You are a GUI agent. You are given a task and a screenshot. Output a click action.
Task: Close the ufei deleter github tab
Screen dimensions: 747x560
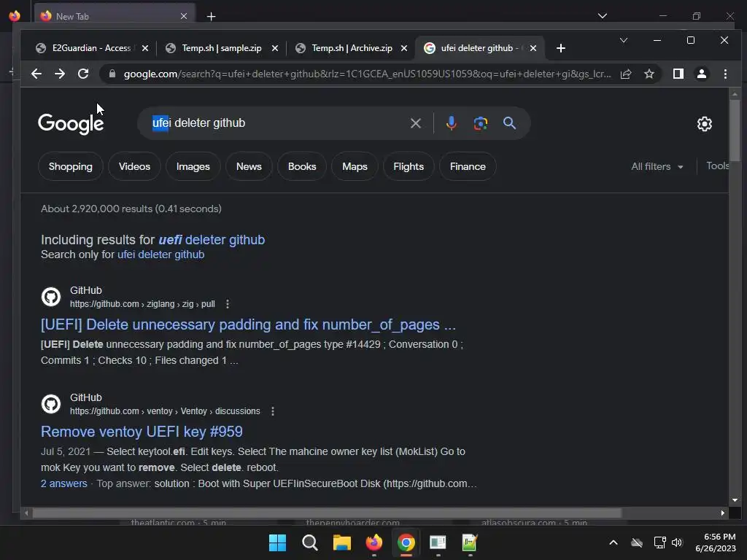click(533, 48)
